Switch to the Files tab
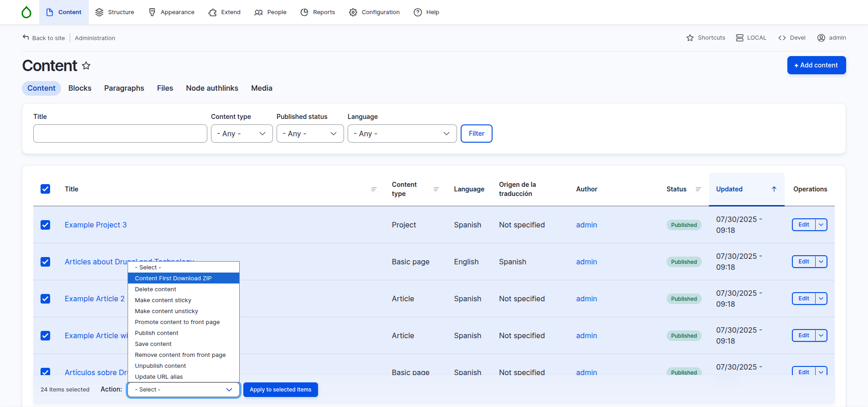 165,88
